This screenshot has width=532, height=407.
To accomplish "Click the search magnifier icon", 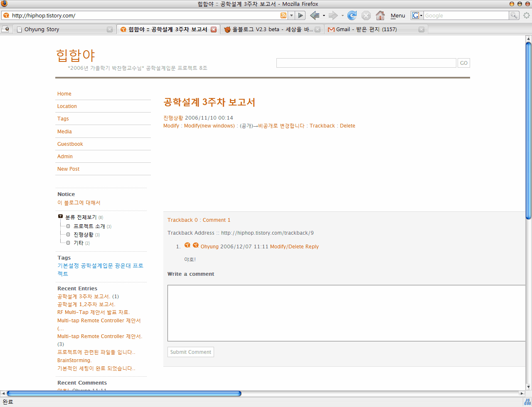I will coord(514,15).
